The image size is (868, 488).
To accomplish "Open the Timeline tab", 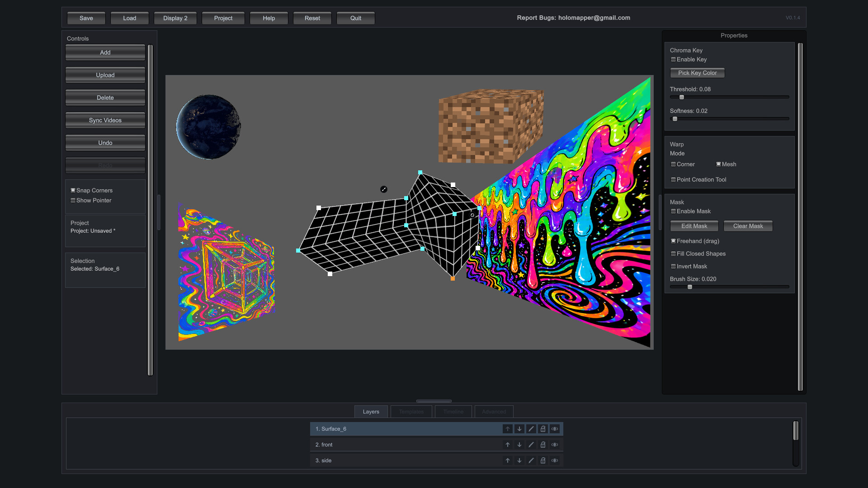I will [x=453, y=412].
